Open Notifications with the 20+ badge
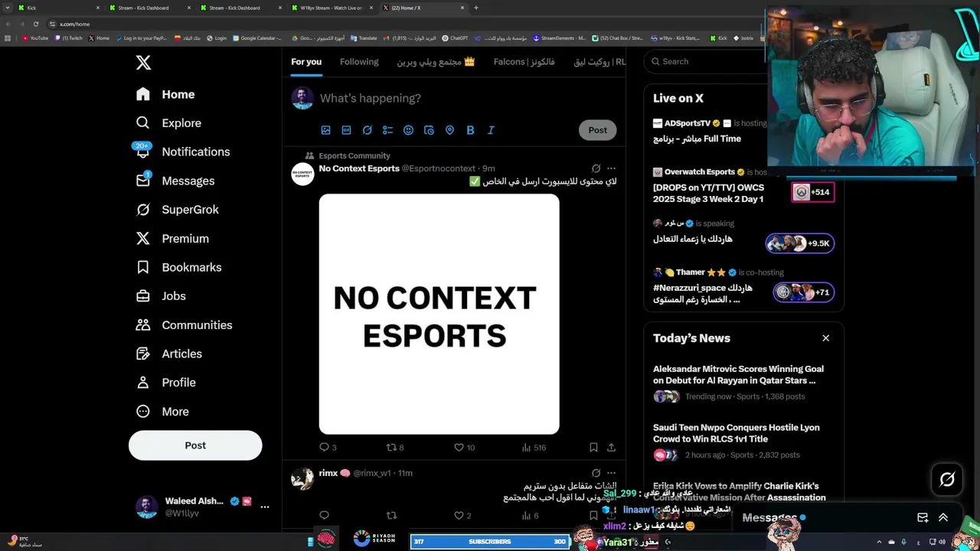 coord(182,152)
